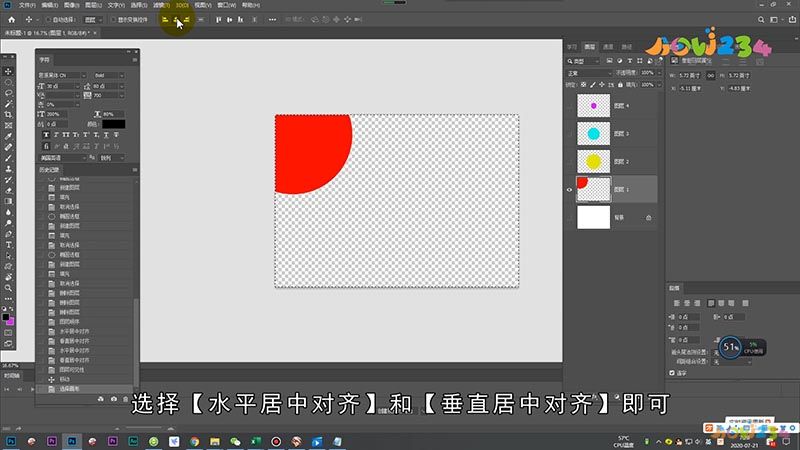
Task: Select the Shape tool
Action: pyautogui.click(x=8, y=266)
